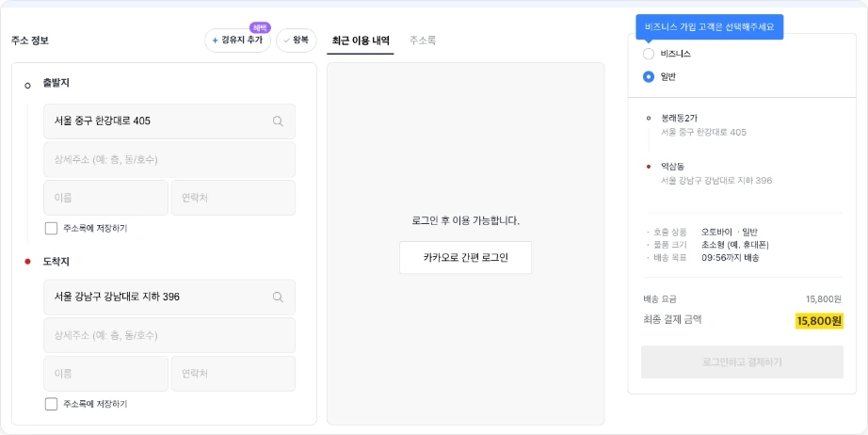868x435 pixels.
Task: Click the 봉래동2가 departure summary text
Action: [679, 118]
